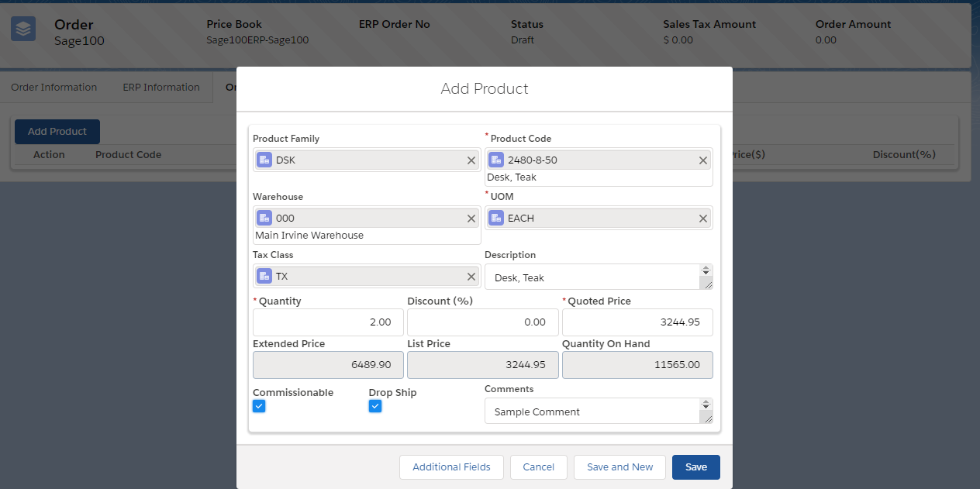Click the Add Product dialog title

(x=485, y=89)
